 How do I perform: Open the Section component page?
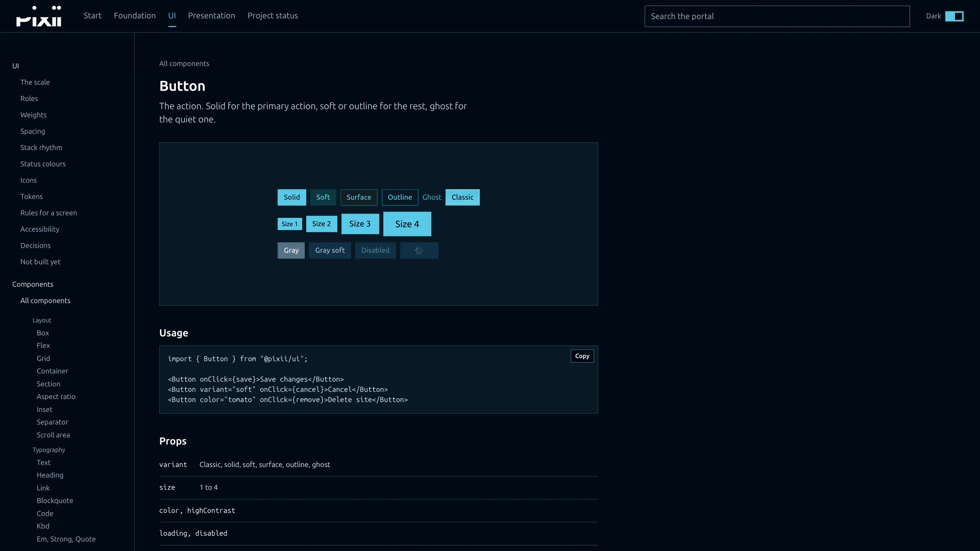[49, 384]
